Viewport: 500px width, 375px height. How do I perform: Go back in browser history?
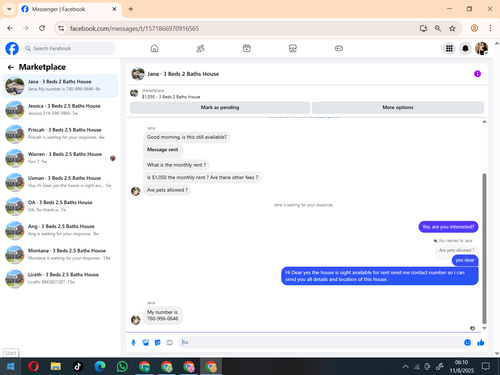[x=10, y=28]
